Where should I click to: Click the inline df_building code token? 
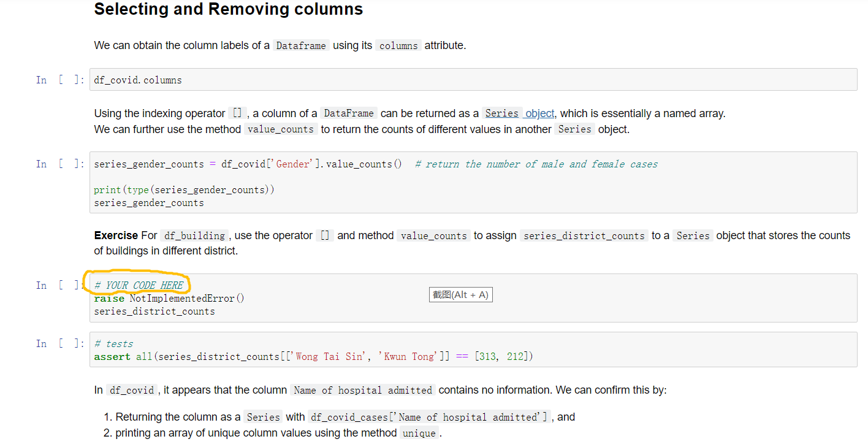click(x=196, y=235)
